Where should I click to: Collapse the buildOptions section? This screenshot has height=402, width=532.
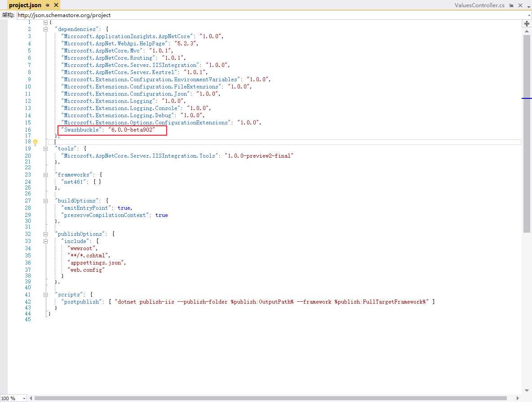coord(45,201)
